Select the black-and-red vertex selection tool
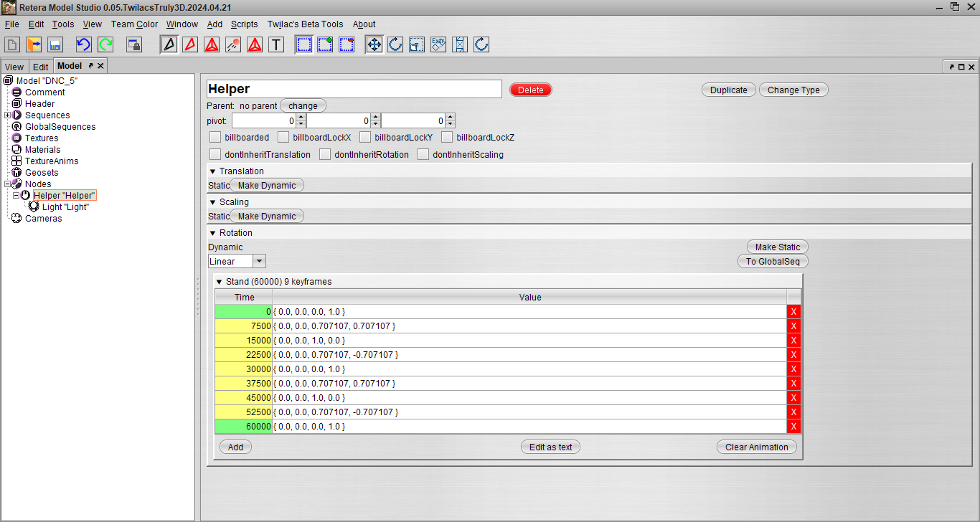This screenshot has height=522, width=980. [x=169, y=44]
